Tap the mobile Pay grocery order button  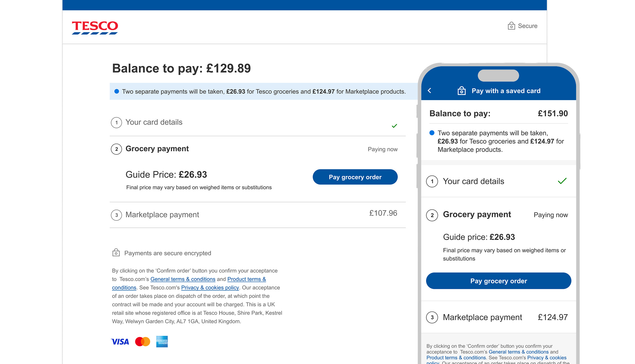(x=498, y=281)
